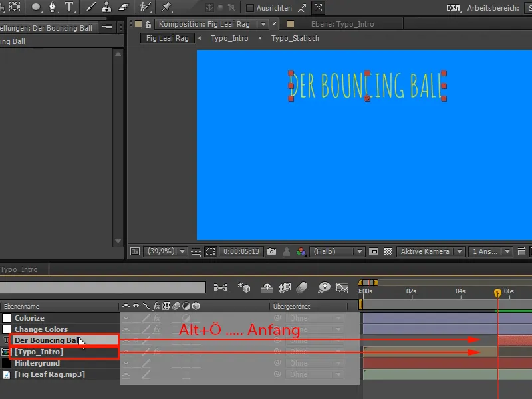
Task: Open choose grid and guide options
Action: click(x=196, y=252)
